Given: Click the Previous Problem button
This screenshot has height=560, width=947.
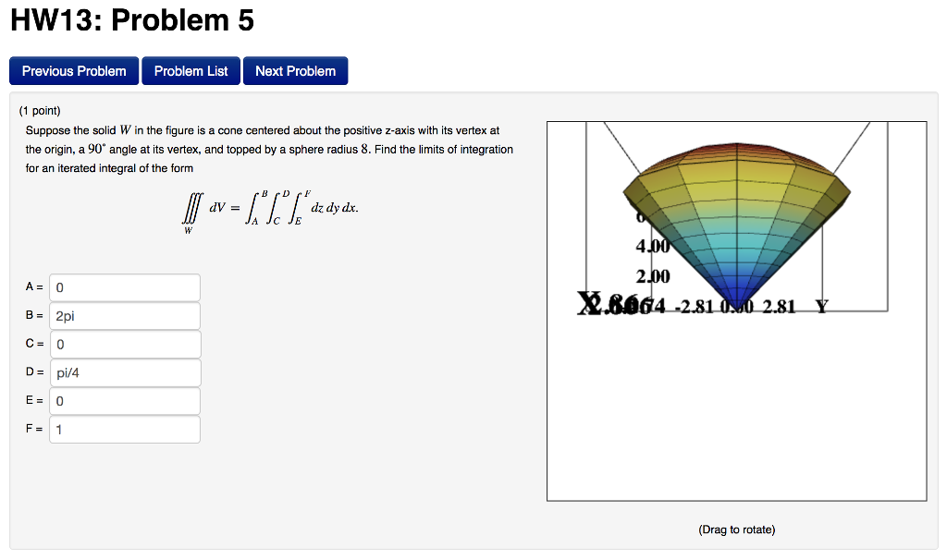Looking at the screenshot, I should (x=74, y=71).
